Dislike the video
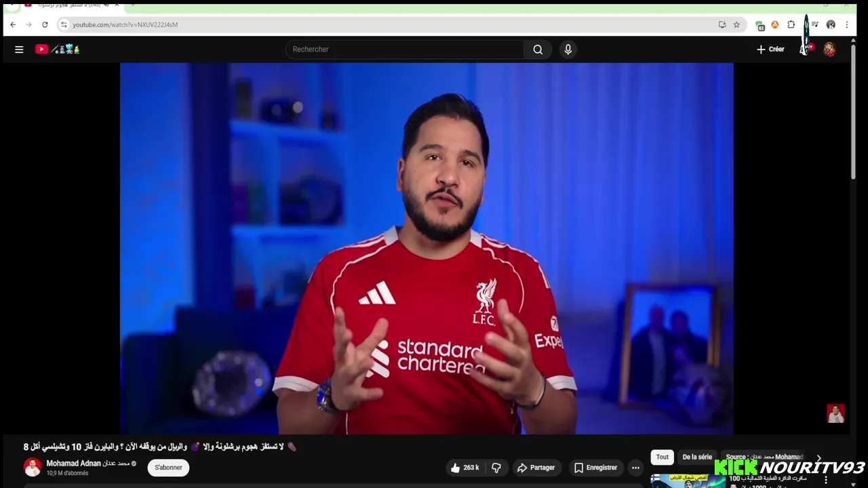Screen dimensions: 868x488 496,468
